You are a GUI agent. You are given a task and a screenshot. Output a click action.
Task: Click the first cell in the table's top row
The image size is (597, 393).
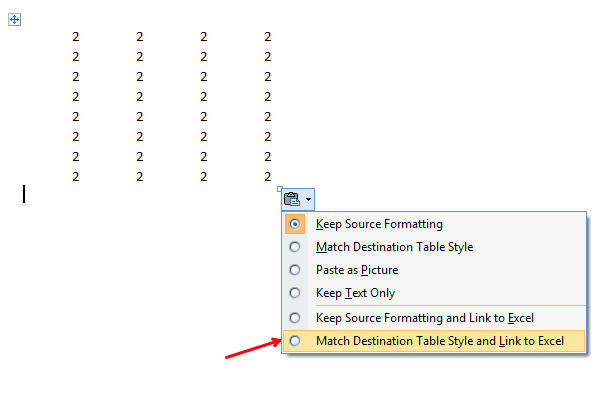coord(76,37)
